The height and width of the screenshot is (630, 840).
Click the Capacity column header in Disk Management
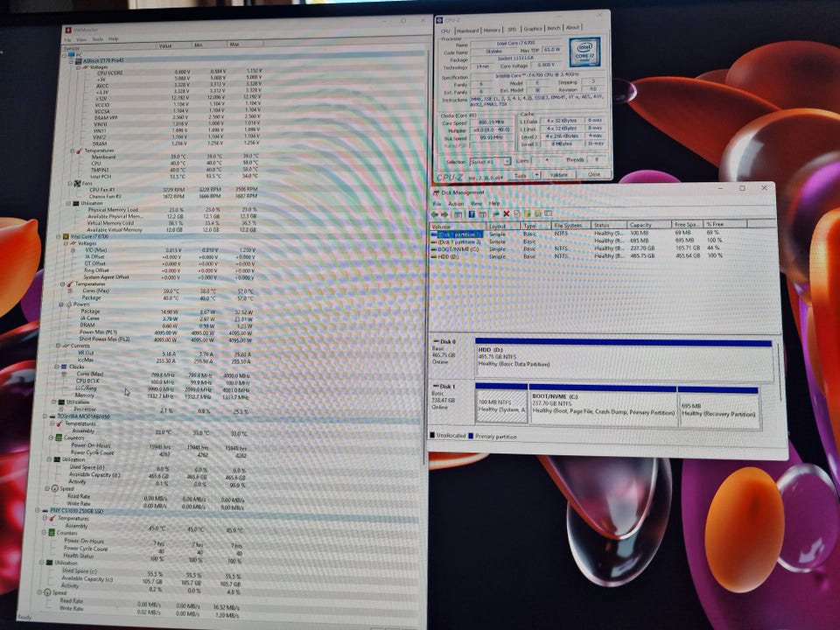point(649,225)
